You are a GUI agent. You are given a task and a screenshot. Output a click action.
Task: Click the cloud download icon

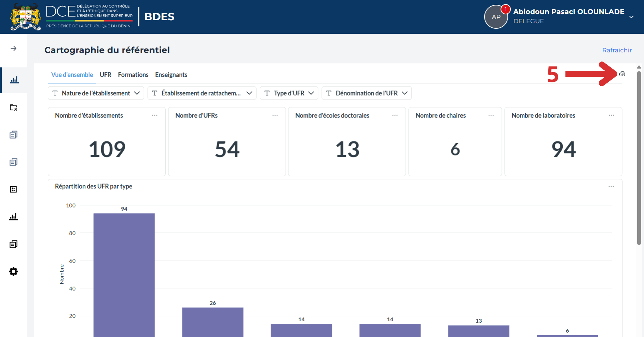(622, 74)
